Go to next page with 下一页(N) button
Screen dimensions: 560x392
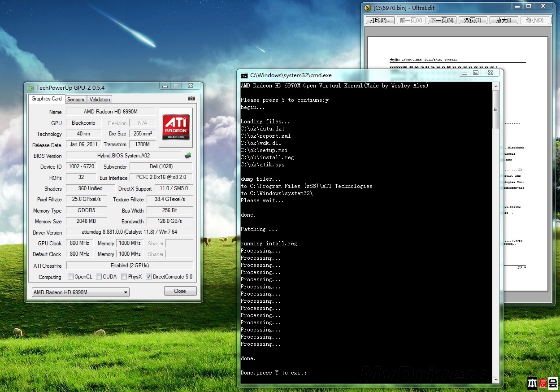click(442, 20)
